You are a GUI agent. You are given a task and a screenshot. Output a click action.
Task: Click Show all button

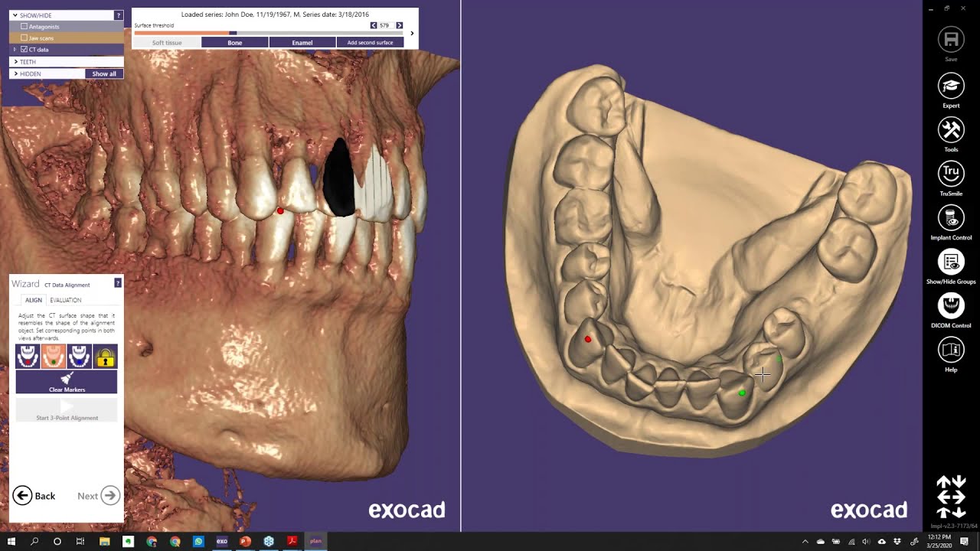(104, 73)
